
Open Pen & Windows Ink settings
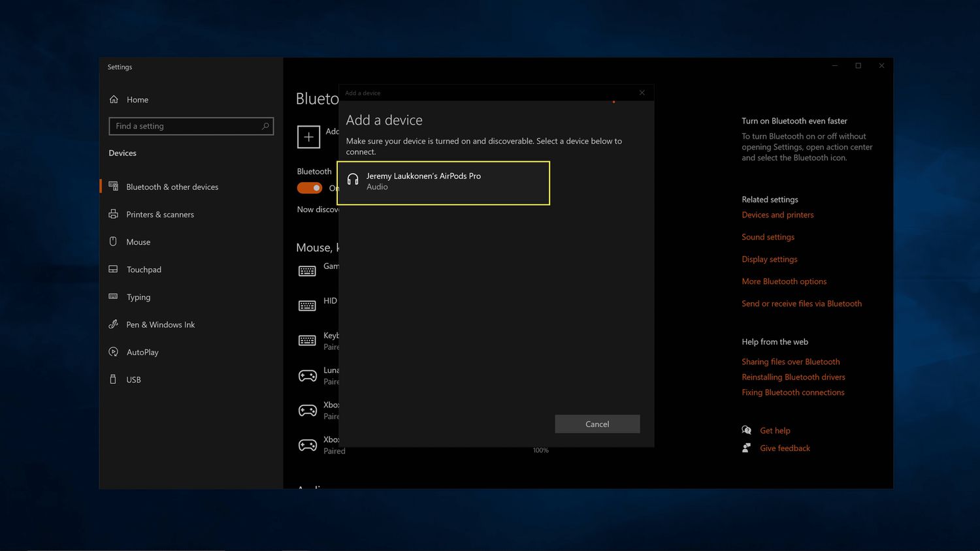pyautogui.click(x=160, y=325)
